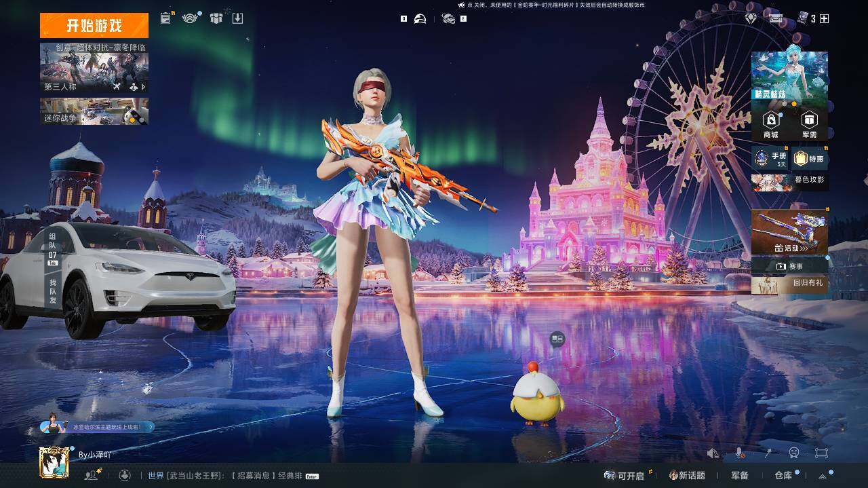Click the magic wand icon at bottom right
The height and width of the screenshot is (488, 868).
[x=769, y=453]
